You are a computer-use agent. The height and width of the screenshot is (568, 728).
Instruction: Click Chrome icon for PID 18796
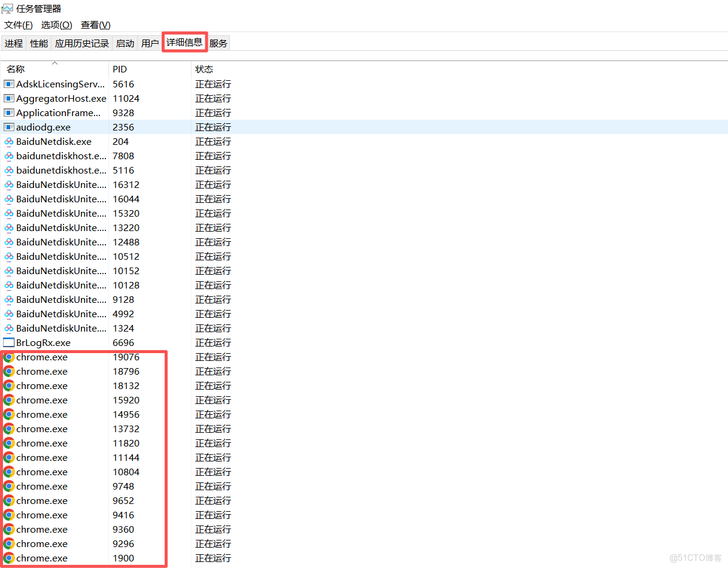point(9,372)
